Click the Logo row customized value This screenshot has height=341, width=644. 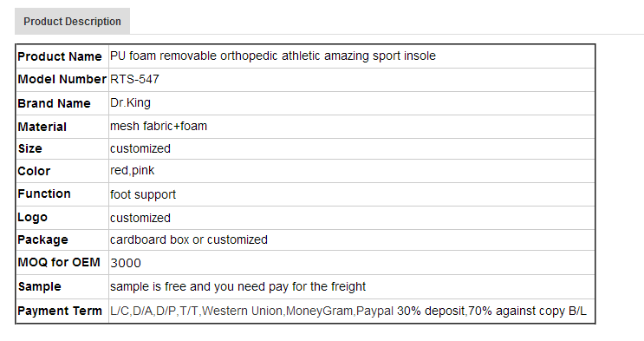[140, 218]
